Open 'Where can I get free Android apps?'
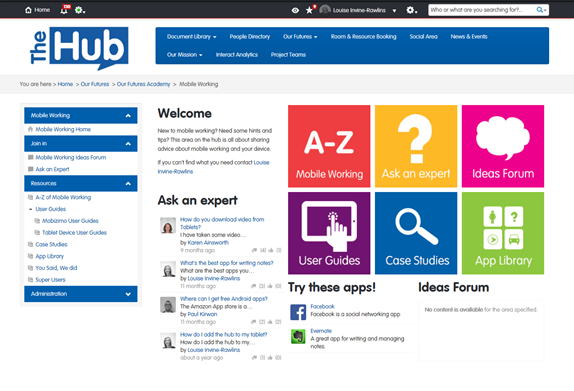 pos(224,299)
